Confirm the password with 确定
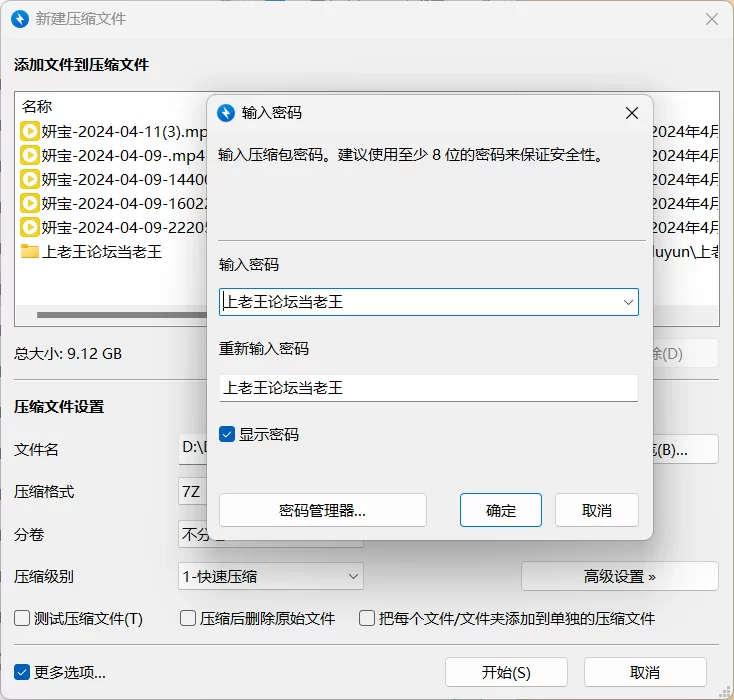Screen dimensions: 734x700 tap(500, 510)
